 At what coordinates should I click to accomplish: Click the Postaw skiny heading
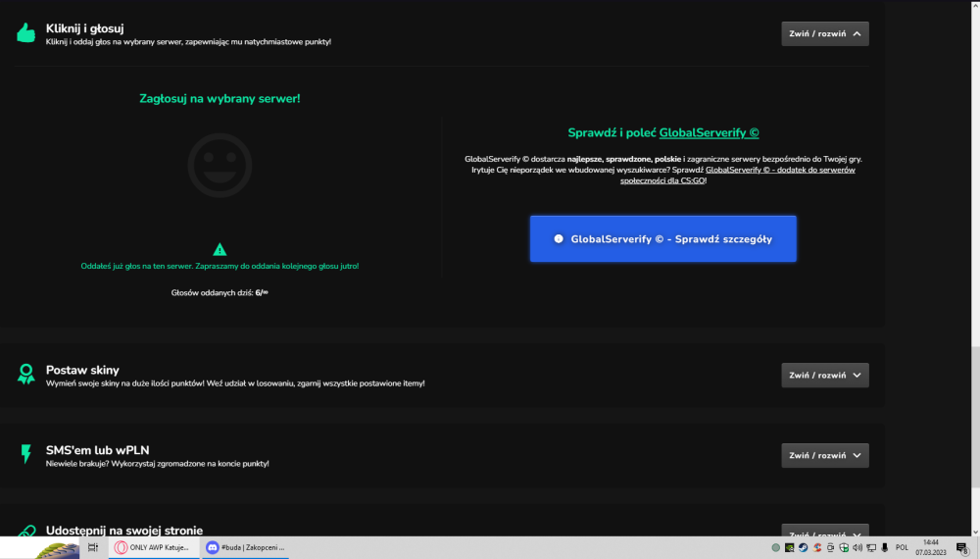[82, 370]
